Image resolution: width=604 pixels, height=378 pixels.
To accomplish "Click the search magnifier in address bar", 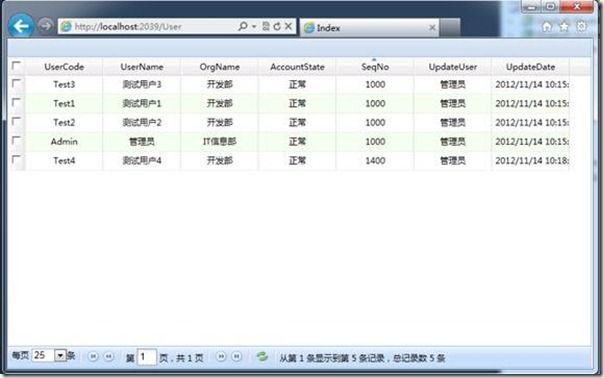I will pyautogui.click(x=243, y=26).
